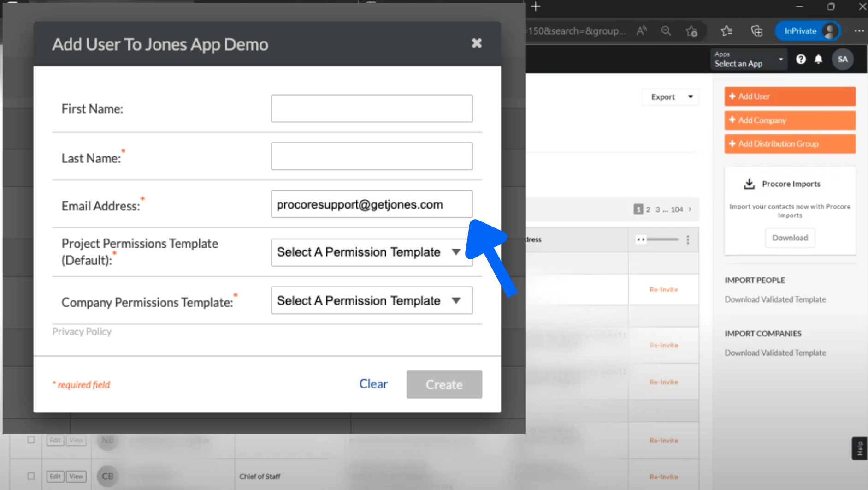Click the browser address bar URL
The width and height of the screenshot is (868, 490).
pos(576,31)
